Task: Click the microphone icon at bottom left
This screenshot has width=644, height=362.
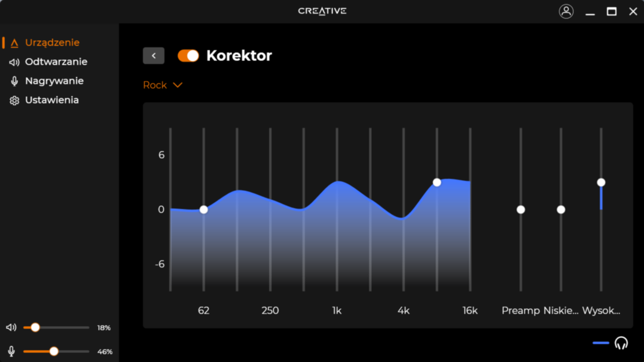Action: [x=11, y=351]
